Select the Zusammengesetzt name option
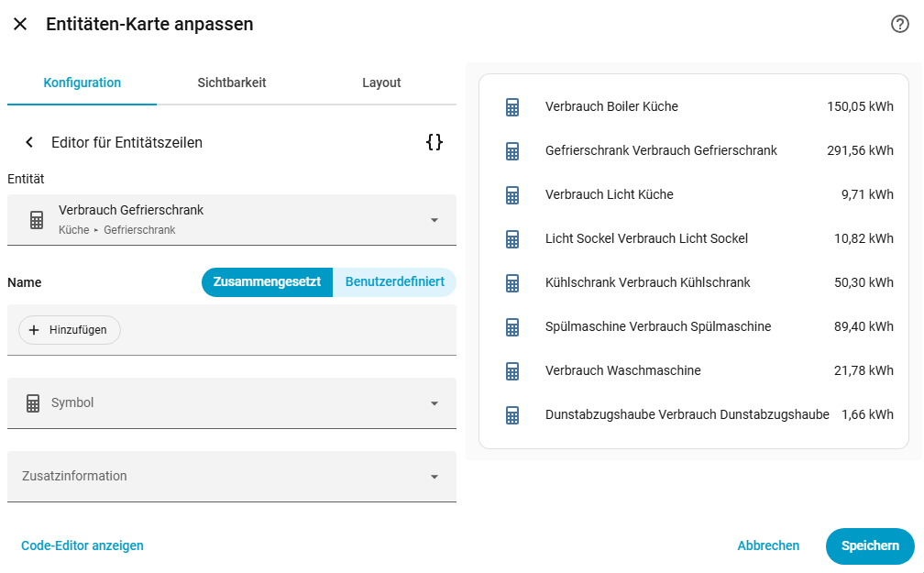 [x=267, y=282]
